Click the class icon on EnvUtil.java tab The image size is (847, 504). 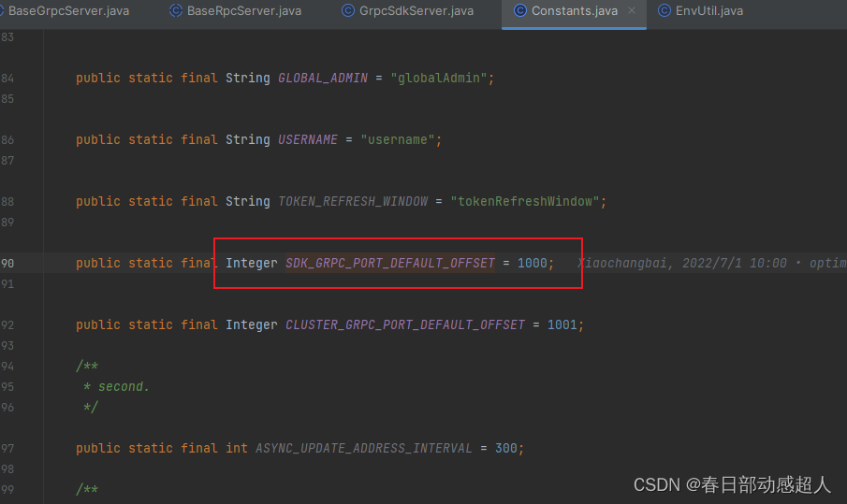tap(664, 10)
